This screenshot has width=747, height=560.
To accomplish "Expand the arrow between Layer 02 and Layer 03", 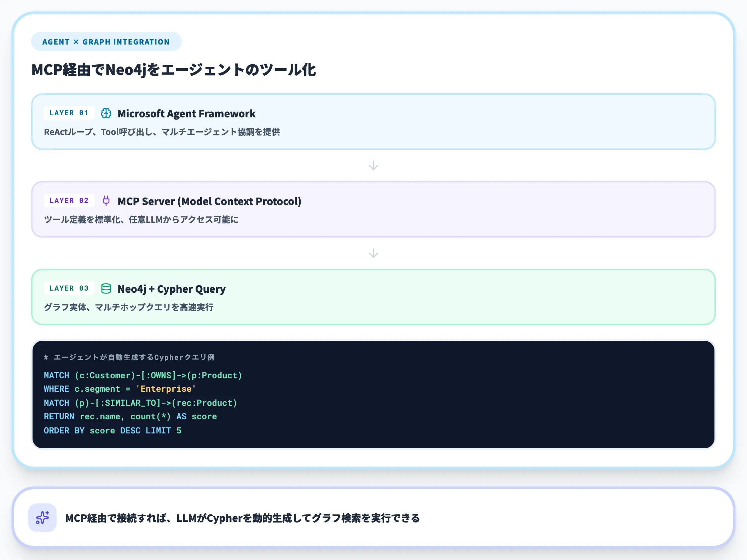I will coord(373,253).
